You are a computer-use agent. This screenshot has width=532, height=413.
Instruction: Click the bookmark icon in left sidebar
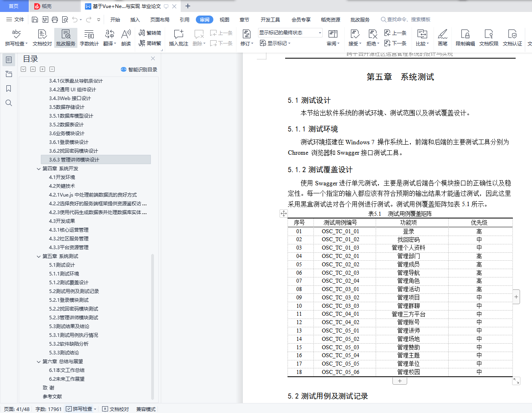pos(9,88)
